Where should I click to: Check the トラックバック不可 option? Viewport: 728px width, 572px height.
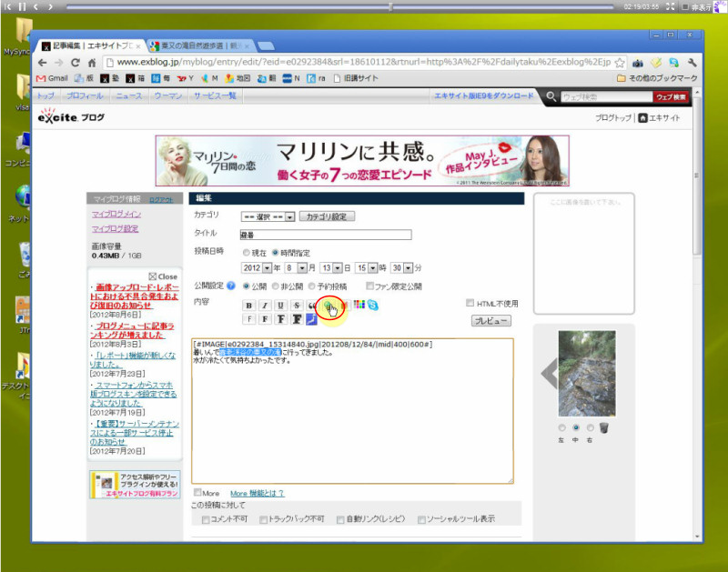tap(263, 519)
